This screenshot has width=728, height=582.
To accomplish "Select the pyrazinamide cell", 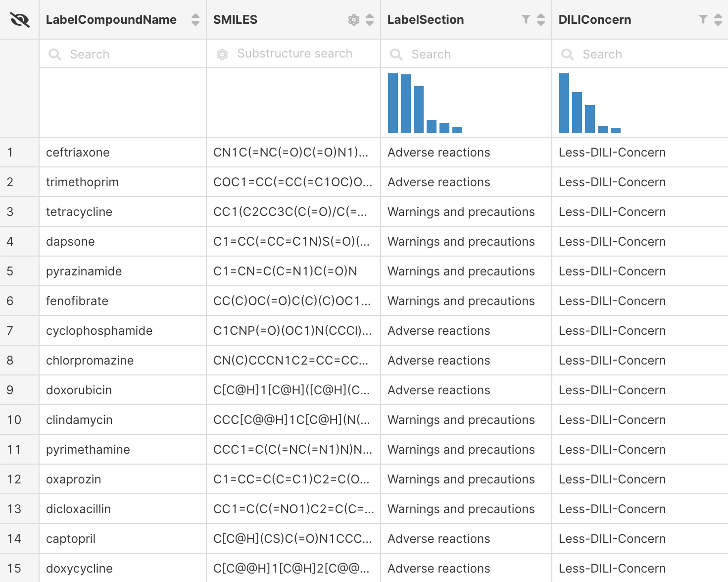I will tap(123, 271).
